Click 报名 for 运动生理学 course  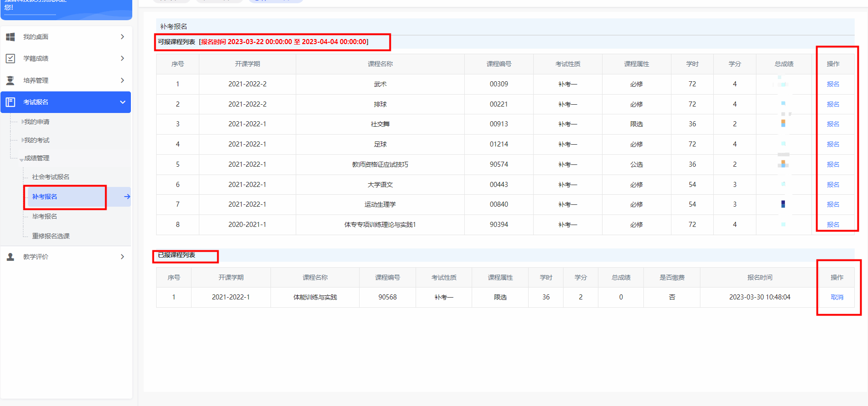(833, 204)
